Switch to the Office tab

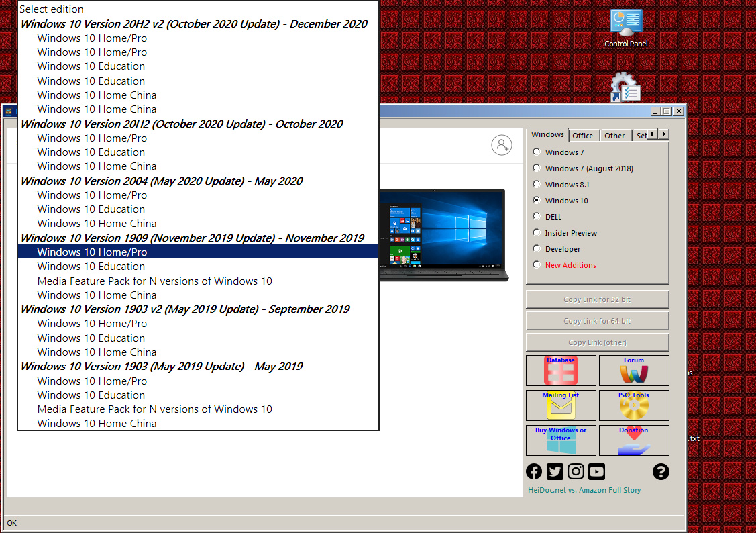point(582,136)
